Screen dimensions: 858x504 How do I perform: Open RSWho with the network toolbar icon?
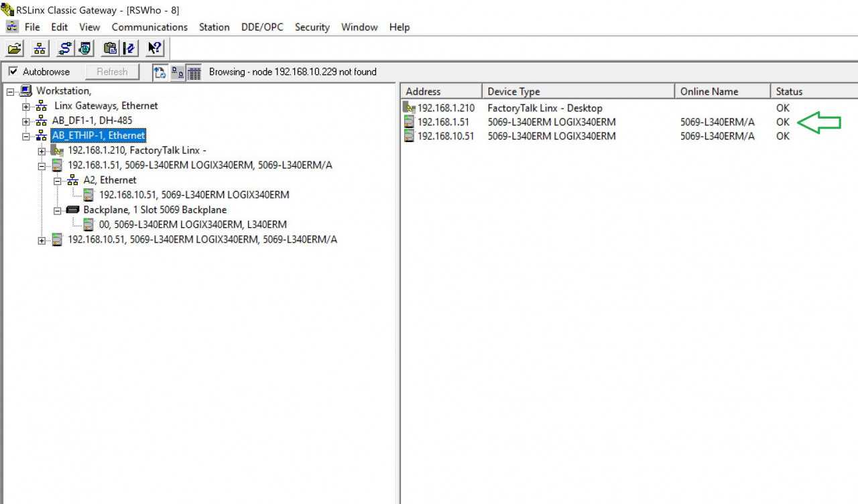click(x=40, y=48)
